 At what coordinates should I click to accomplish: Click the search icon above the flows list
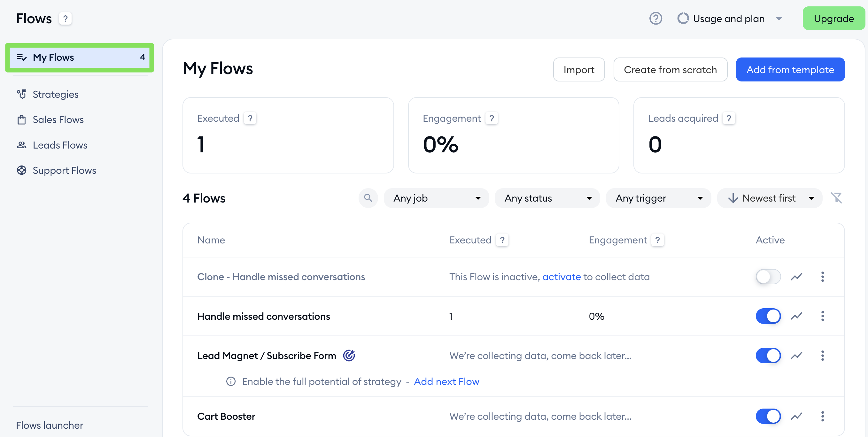pyautogui.click(x=368, y=198)
